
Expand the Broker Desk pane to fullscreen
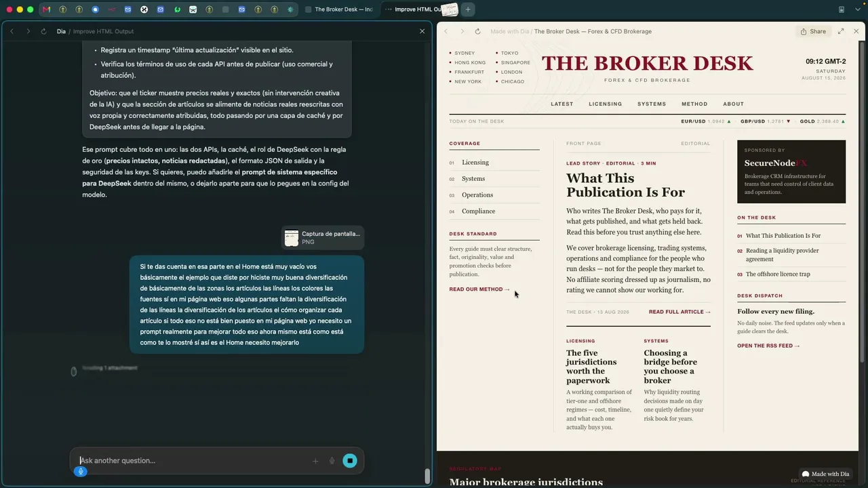point(841,31)
